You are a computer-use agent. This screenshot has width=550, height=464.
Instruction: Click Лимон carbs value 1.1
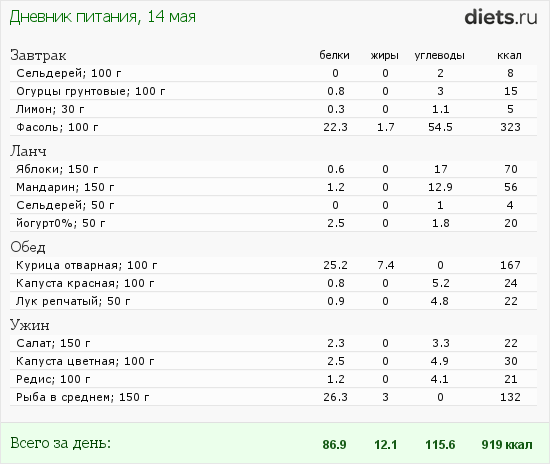441,109
